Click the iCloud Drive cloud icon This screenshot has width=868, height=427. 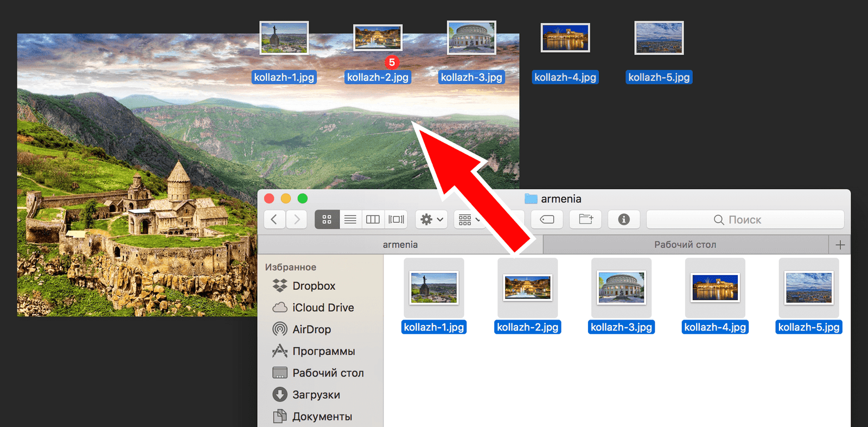(x=280, y=308)
